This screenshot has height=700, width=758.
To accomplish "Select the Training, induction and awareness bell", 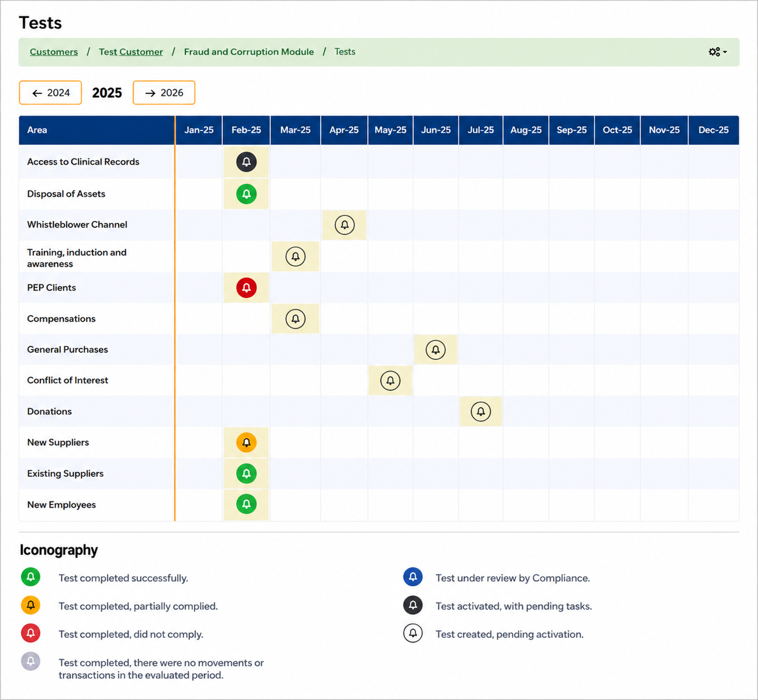I will coord(296,257).
